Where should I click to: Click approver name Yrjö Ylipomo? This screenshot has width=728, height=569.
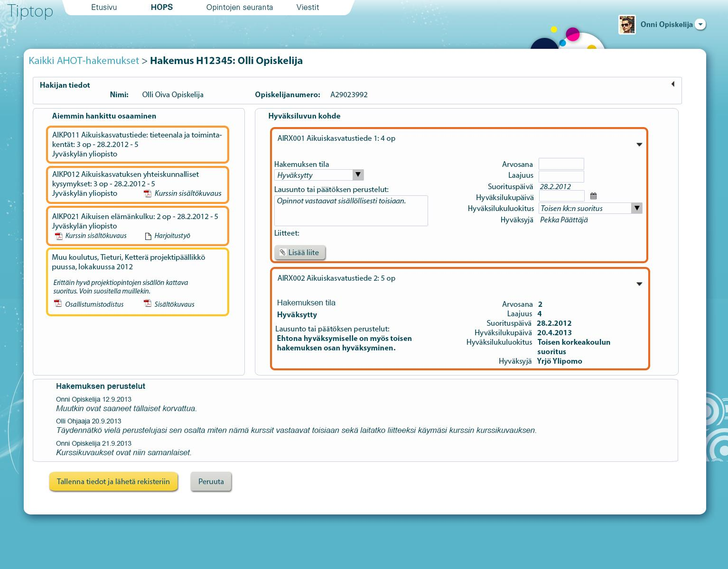point(560,361)
